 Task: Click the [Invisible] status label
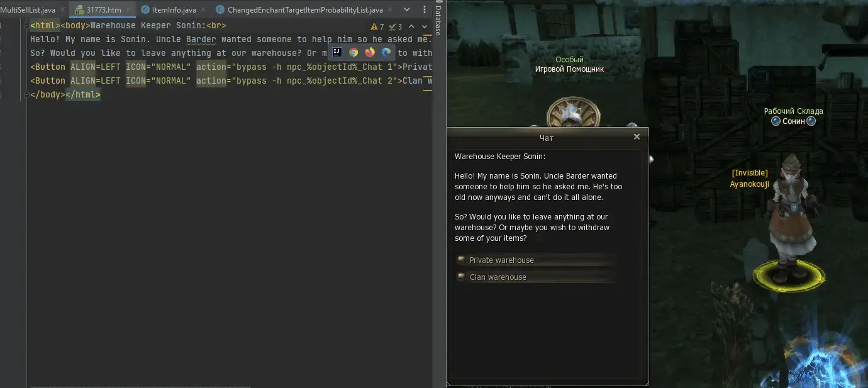749,173
